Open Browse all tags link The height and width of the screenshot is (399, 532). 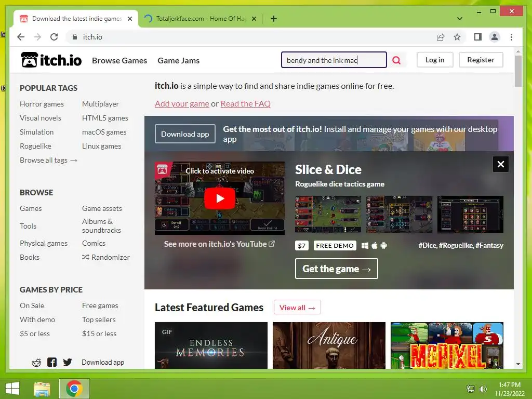coord(48,160)
